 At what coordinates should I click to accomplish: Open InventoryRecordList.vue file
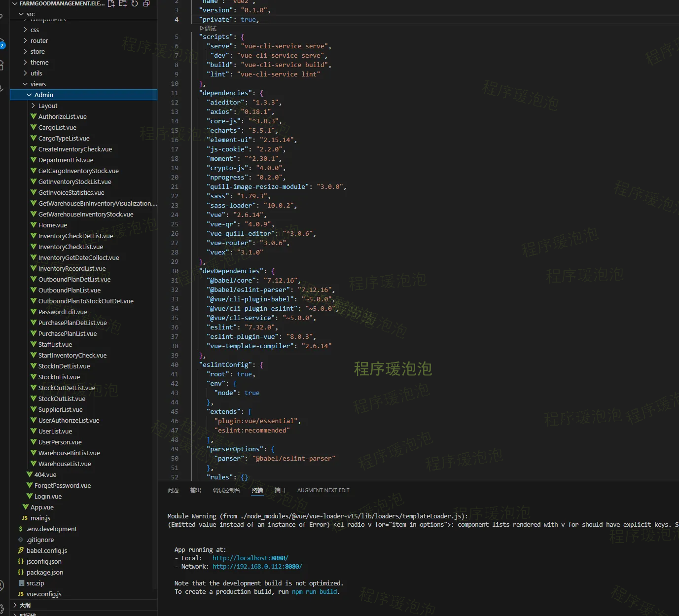(x=72, y=268)
